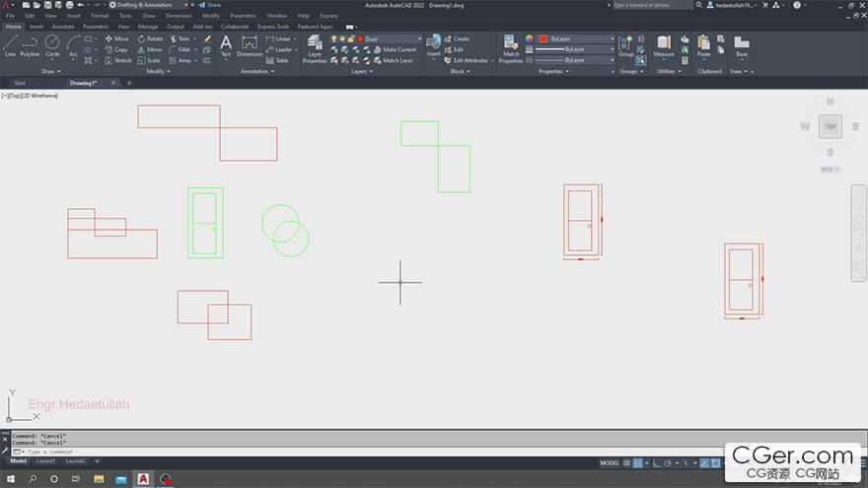Click the object color wheel swatch
The height and width of the screenshot is (488, 868).
tap(530, 38)
